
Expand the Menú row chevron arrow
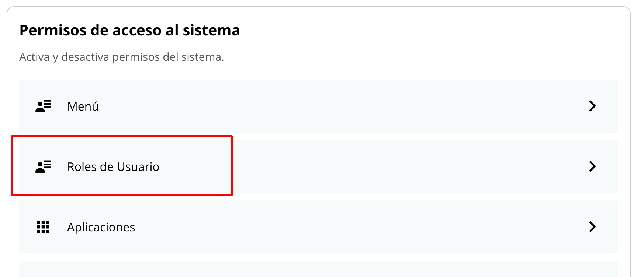(592, 106)
